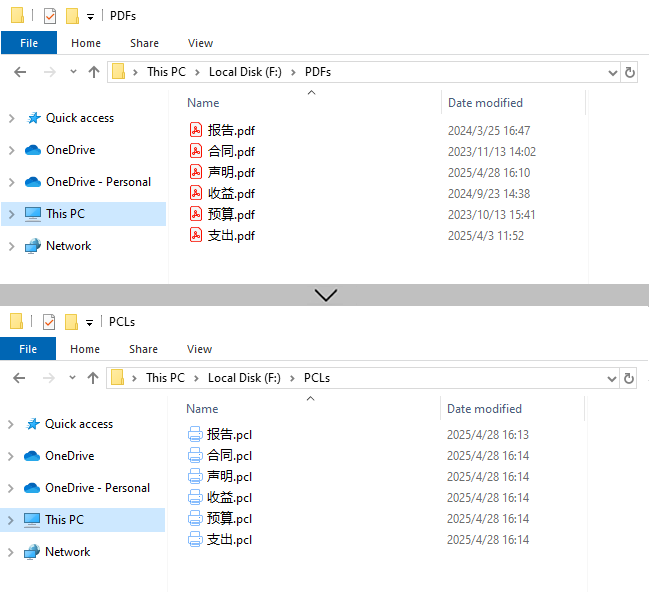Select 收益.pcl printer file icon
This screenshot has width=649, height=592.
195,497
